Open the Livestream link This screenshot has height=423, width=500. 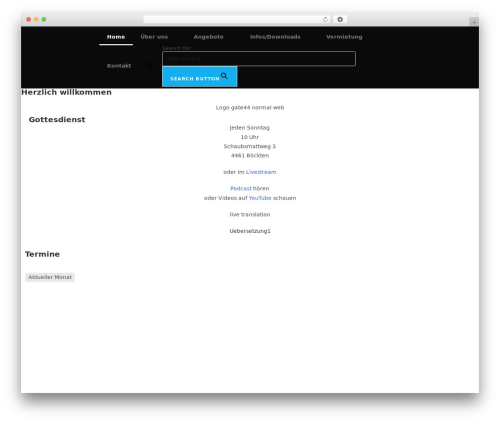pyautogui.click(x=261, y=172)
